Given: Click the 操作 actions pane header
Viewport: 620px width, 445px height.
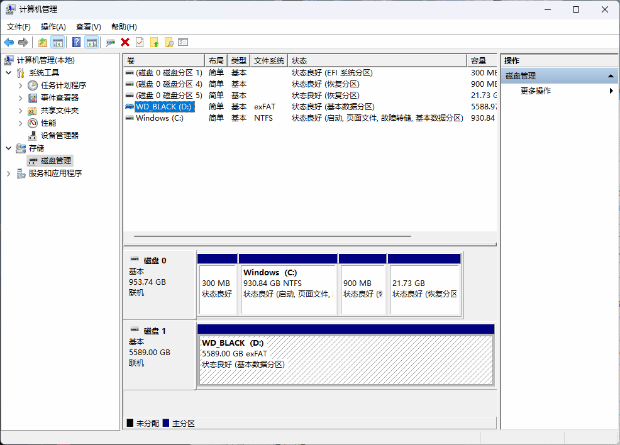Looking at the screenshot, I should click(x=559, y=61).
